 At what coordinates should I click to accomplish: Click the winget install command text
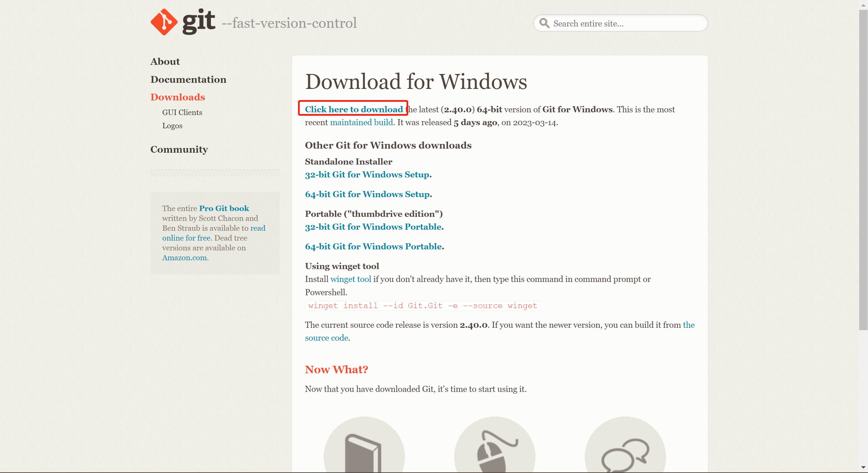click(x=423, y=306)
